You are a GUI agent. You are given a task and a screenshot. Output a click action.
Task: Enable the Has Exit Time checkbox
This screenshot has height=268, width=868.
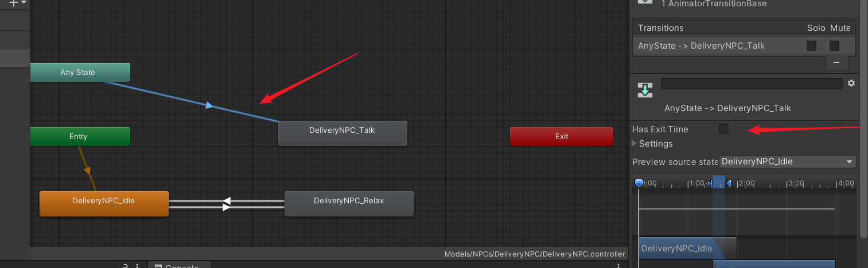pos(723,129)
